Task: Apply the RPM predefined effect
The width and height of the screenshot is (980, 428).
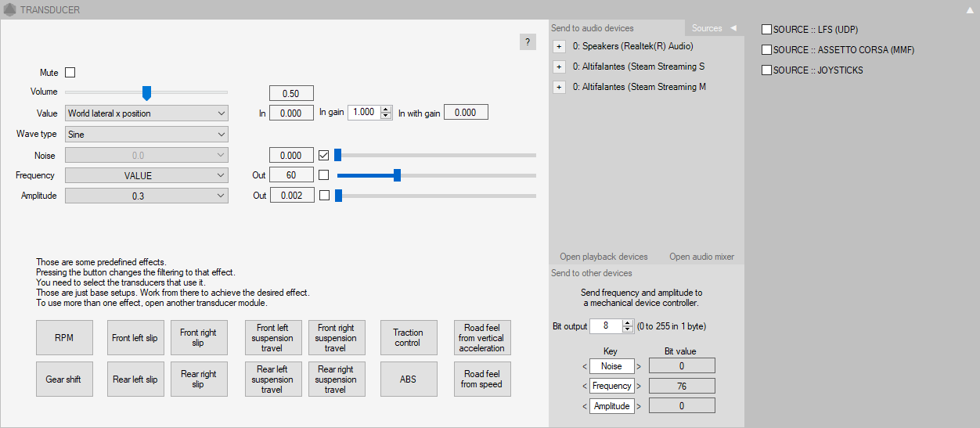Action: click(64, 338)
